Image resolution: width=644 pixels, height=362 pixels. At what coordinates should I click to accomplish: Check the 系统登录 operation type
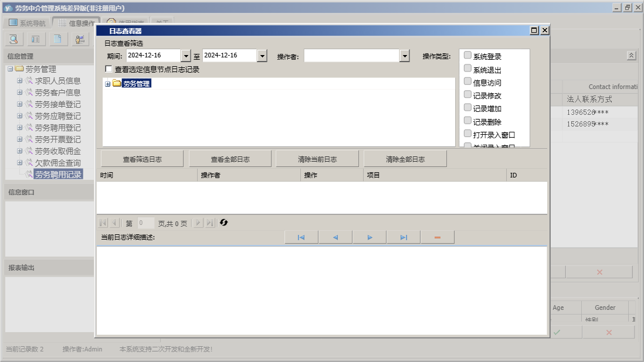pos(467,55)
